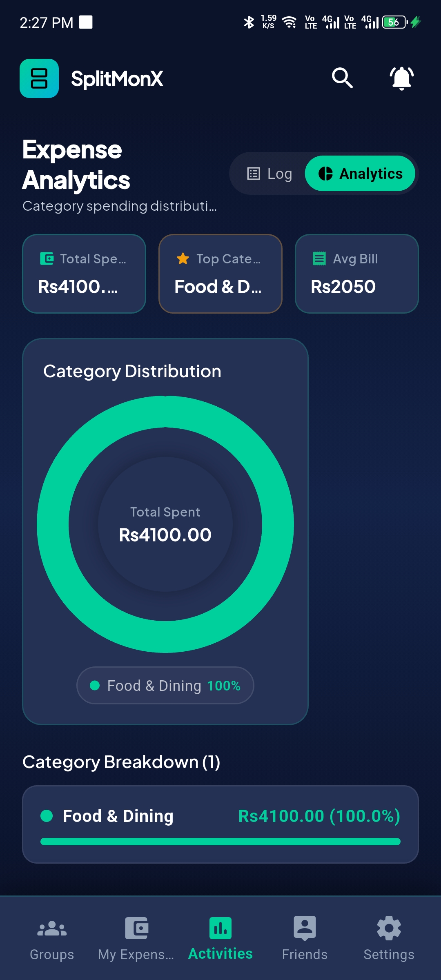Image resolution: width=441 pixels, height=980 pixels.
Task: Open Food & Dining breakdown row
Action: coord(220,824)
